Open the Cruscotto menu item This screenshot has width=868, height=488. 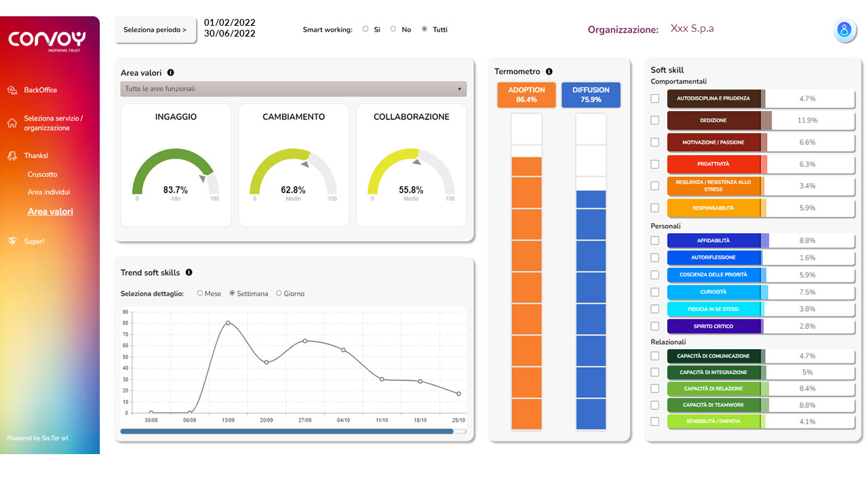point(43,174)
